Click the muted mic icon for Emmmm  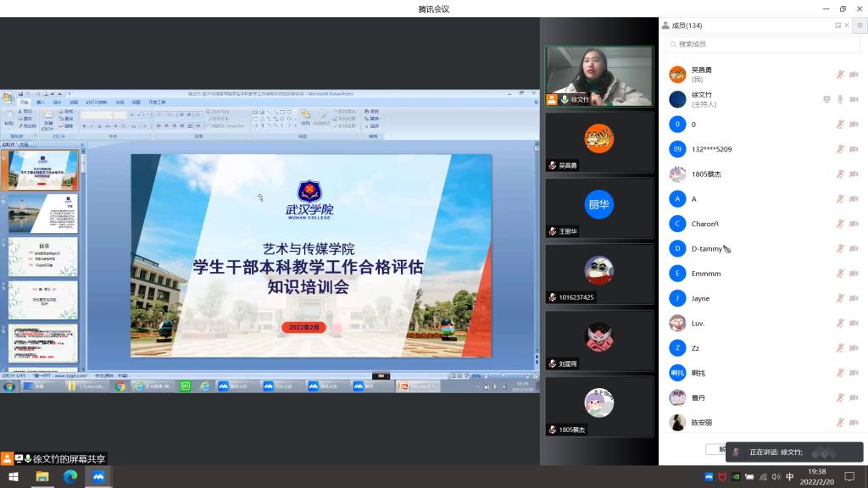(x=840, y=274)
